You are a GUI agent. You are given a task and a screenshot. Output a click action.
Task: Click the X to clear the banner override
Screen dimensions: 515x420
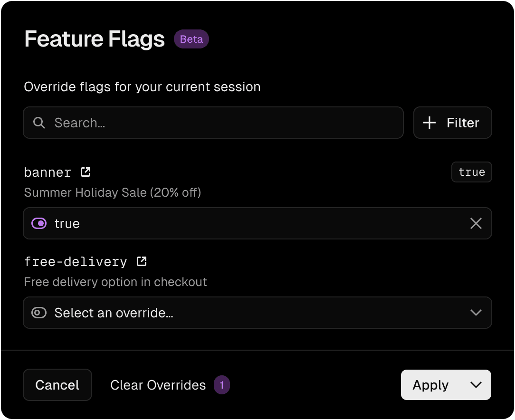[476, 223]
